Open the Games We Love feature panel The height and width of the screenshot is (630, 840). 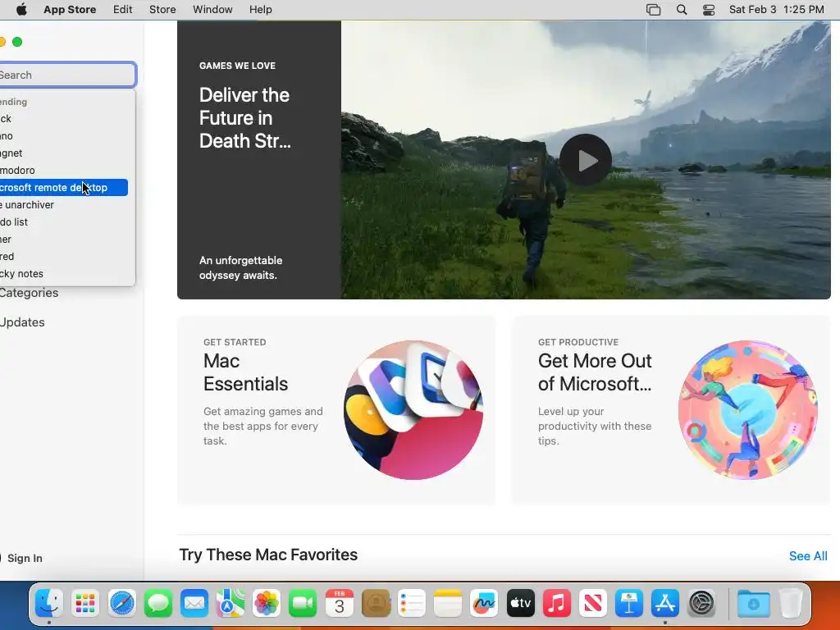[259, 160]
